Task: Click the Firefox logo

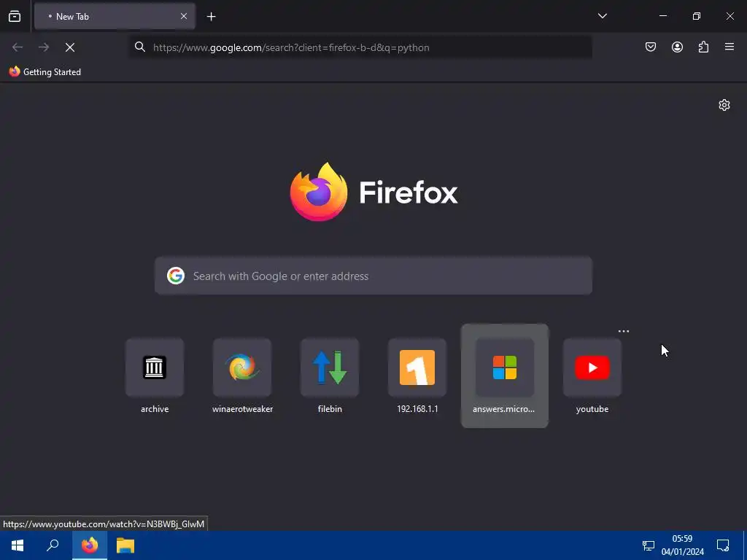Action: [x=319, y=192]
